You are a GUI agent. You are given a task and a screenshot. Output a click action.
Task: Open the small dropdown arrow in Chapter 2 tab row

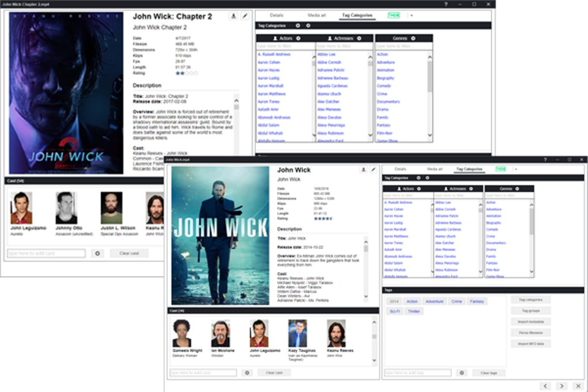pyautogui.click(x=412, y=16)
